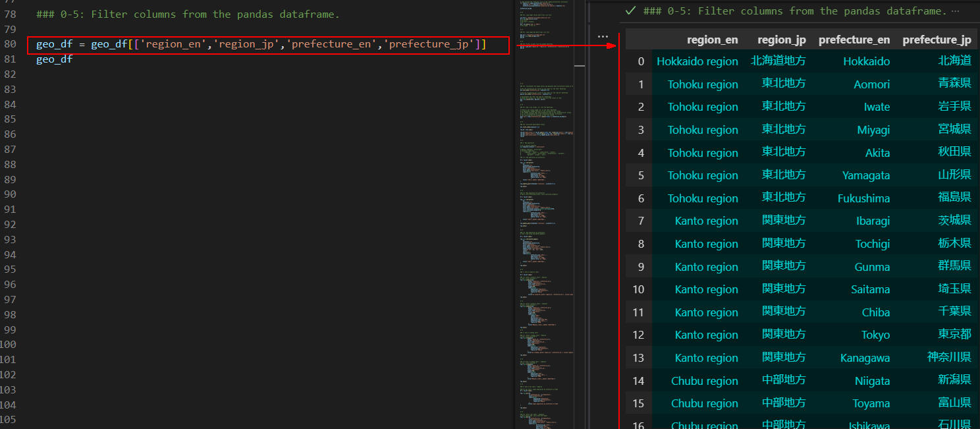Place cursor in the geo_df filter statement
Image resolution: width=980 pixels, height=429 pixels.
coord(261,44)
